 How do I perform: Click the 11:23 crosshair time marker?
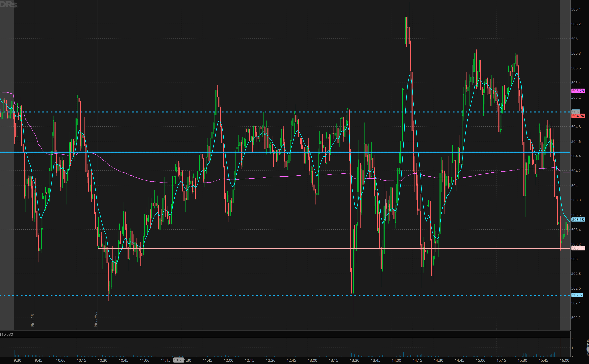click(179, 360)
